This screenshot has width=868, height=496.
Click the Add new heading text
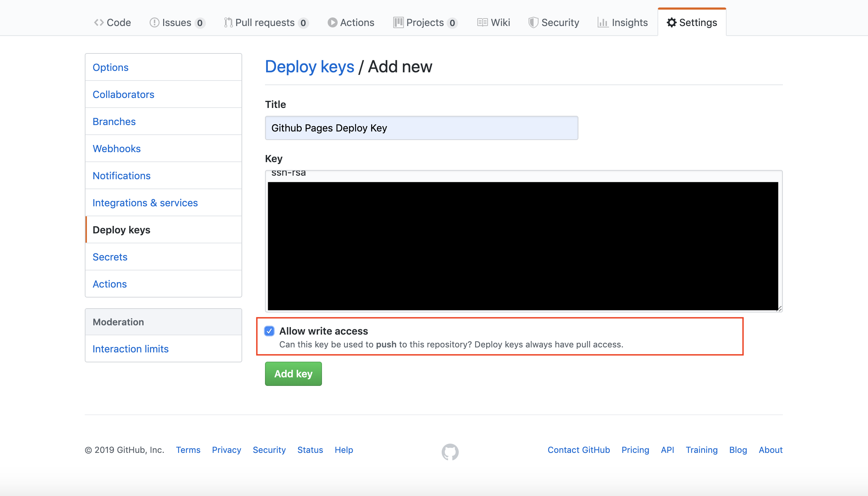[x=400, y=67]
